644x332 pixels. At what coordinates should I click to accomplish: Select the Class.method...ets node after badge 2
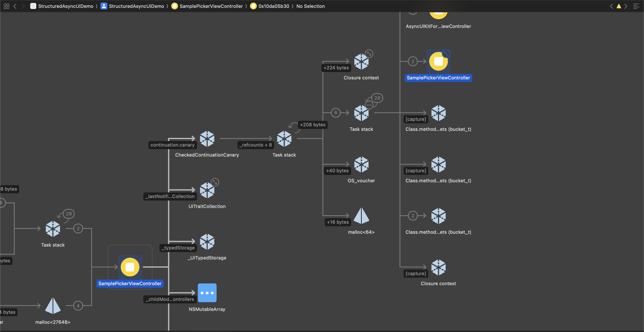click(438, 216)
